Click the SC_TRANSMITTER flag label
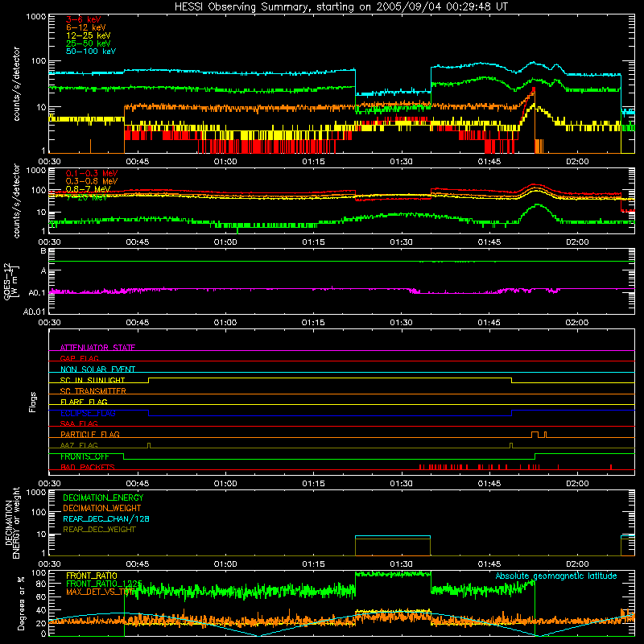 click(93, 391)
